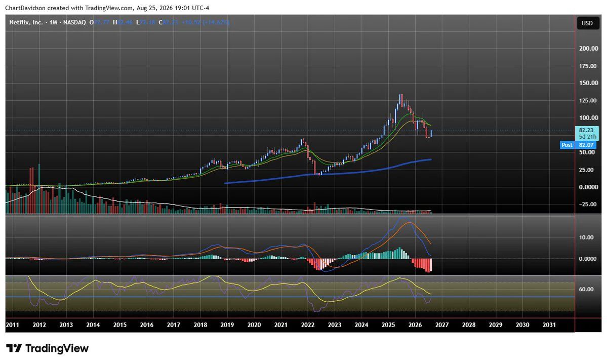Click the 125.00 price axis label
Image resolution: width=607 pixels, height=364 pixels.
[588, 101]
